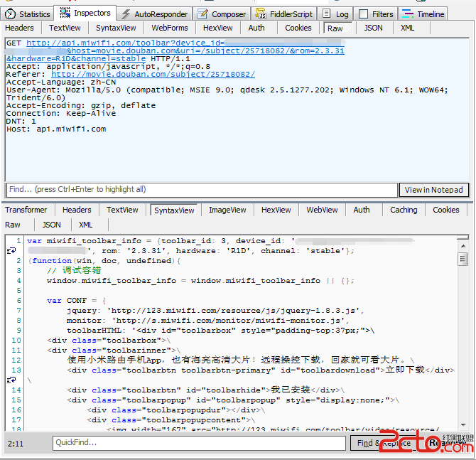Follow the api.miwifi.com toolbar request URL link
Screen dimensions: 476x460
125,43
